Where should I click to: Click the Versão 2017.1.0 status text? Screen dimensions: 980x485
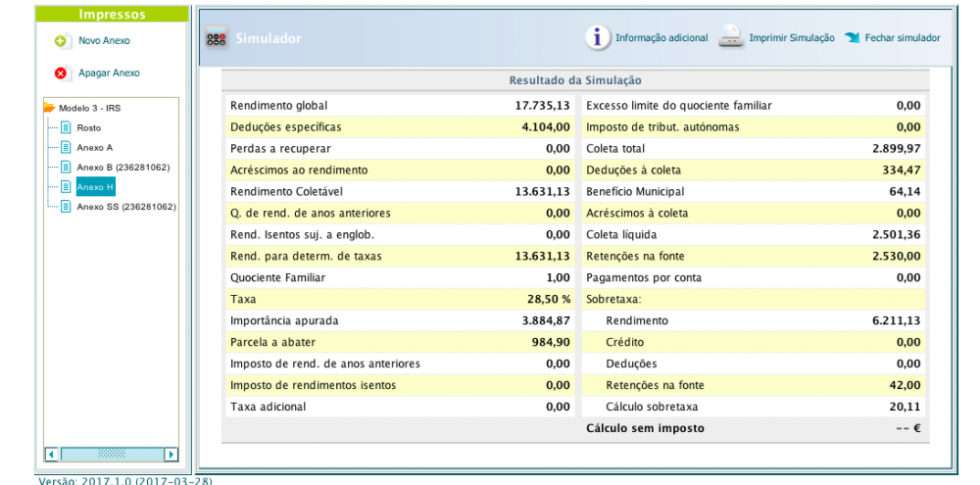[x=125, y=481]
